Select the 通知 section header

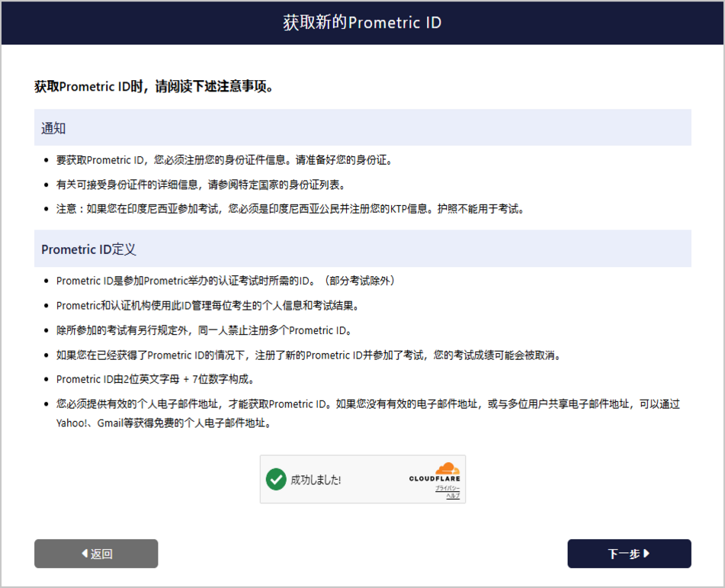pos(363,127)
